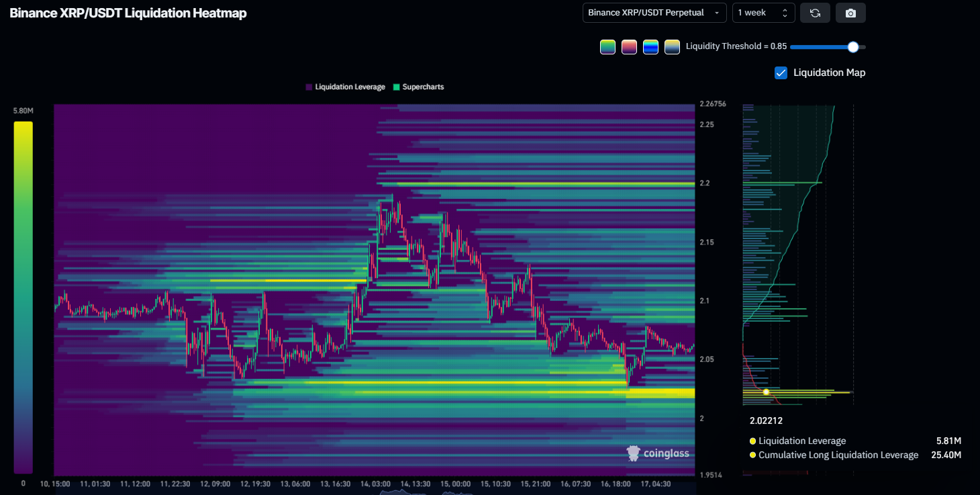Image resolution: width=980 pixels, height=495 pixels.
Task: Take a snapshot with the camera icon
Action: click(850, 12)
